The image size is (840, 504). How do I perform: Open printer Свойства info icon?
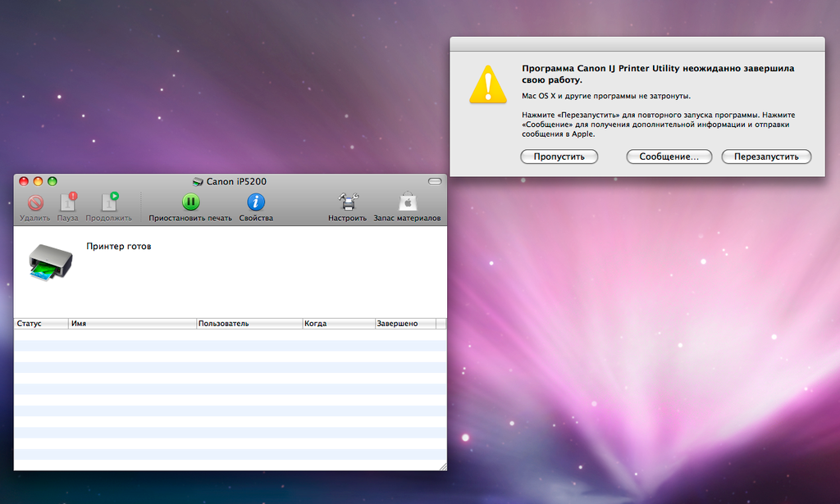pos(256,202)
